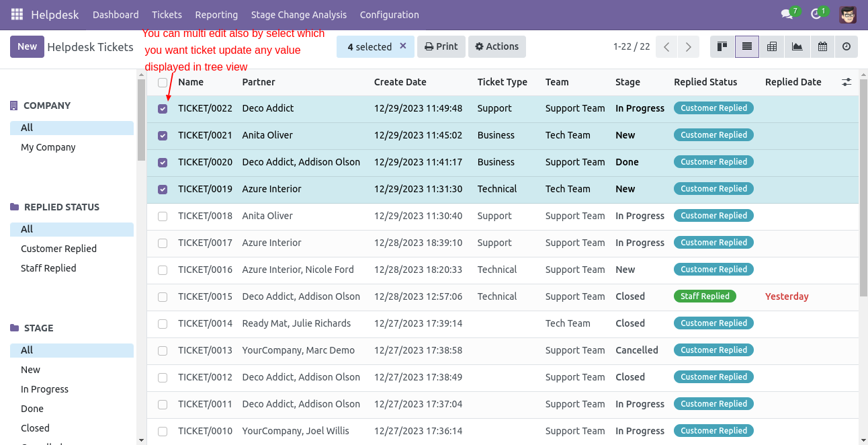
Task: Sort by Stage column header
Action: coord(627,82)
